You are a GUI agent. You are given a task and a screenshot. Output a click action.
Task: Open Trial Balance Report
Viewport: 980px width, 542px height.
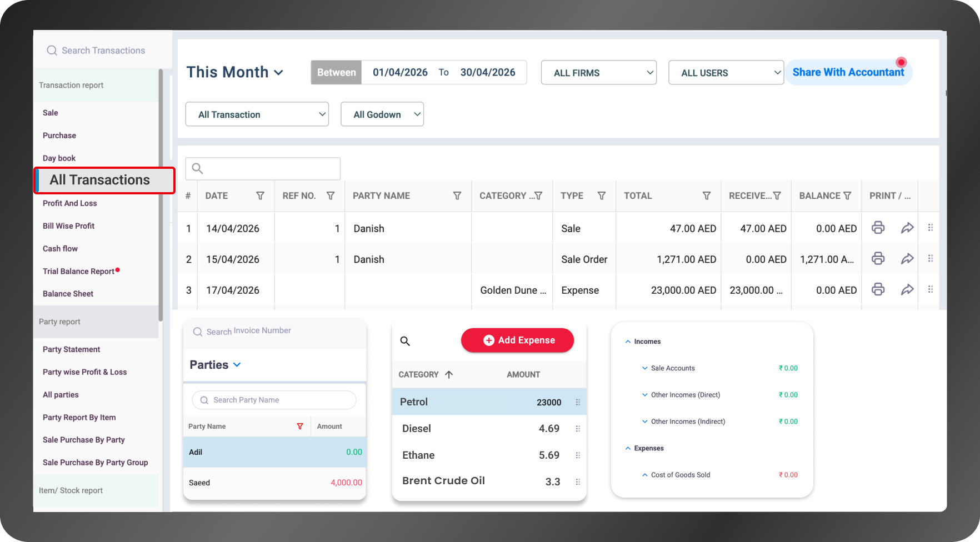point(79,272)
